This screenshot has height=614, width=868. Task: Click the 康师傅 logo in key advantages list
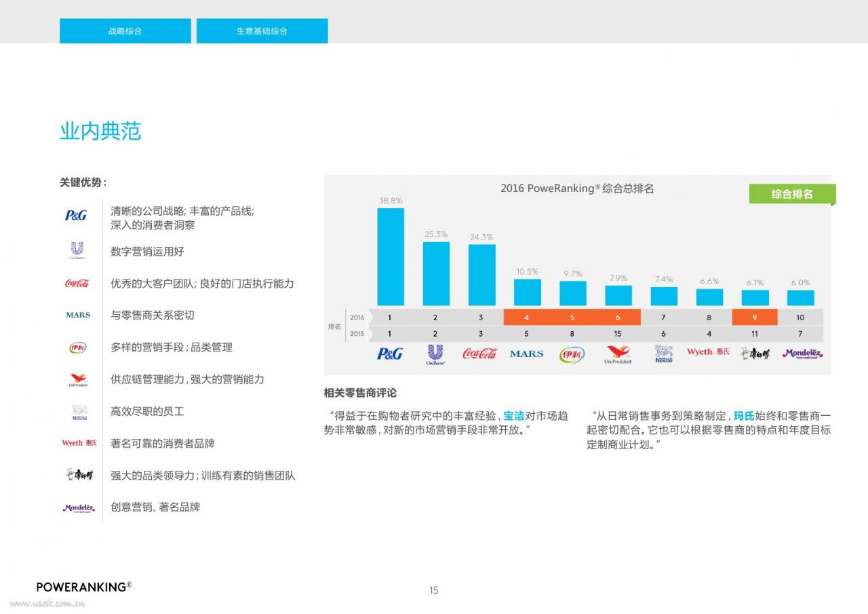tap(79, 475)
